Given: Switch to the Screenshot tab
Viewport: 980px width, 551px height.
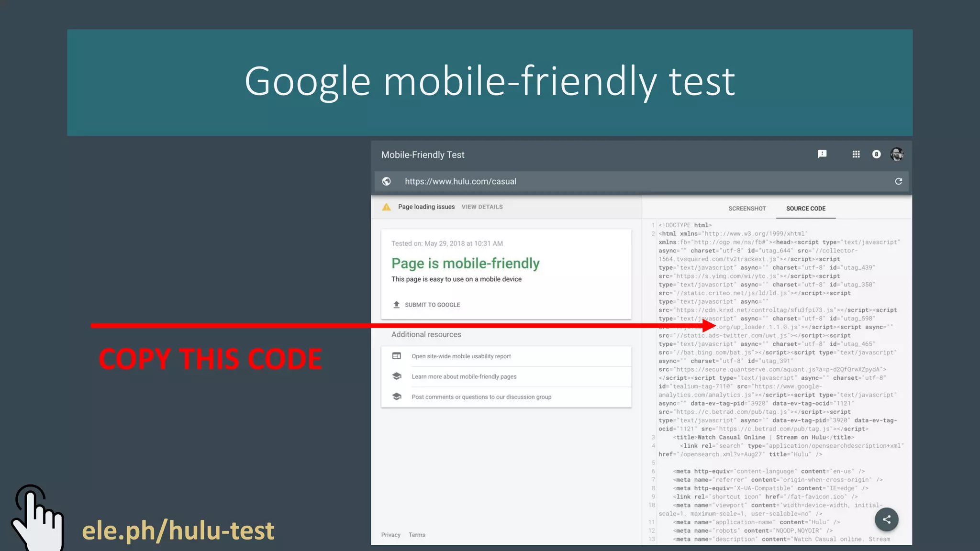Looking at the screenshot, I should click(x=747, y=209).
